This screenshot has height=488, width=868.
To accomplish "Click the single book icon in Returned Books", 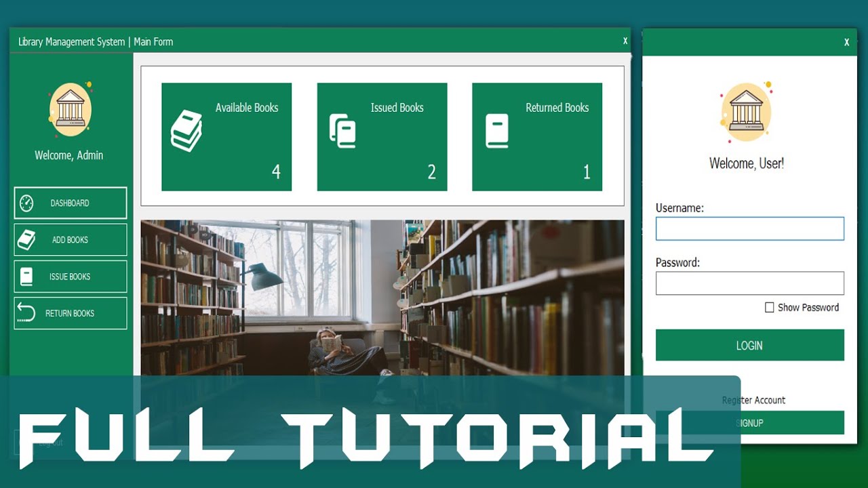I will tap(497, 131).
